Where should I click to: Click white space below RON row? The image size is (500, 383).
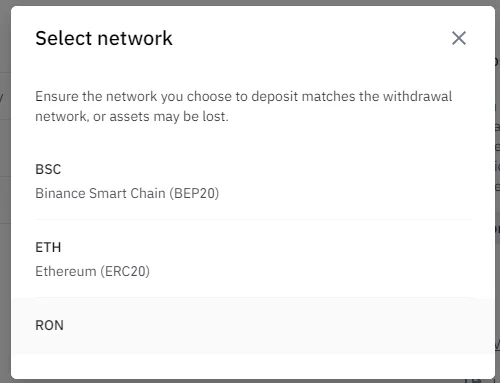(253, 366)
